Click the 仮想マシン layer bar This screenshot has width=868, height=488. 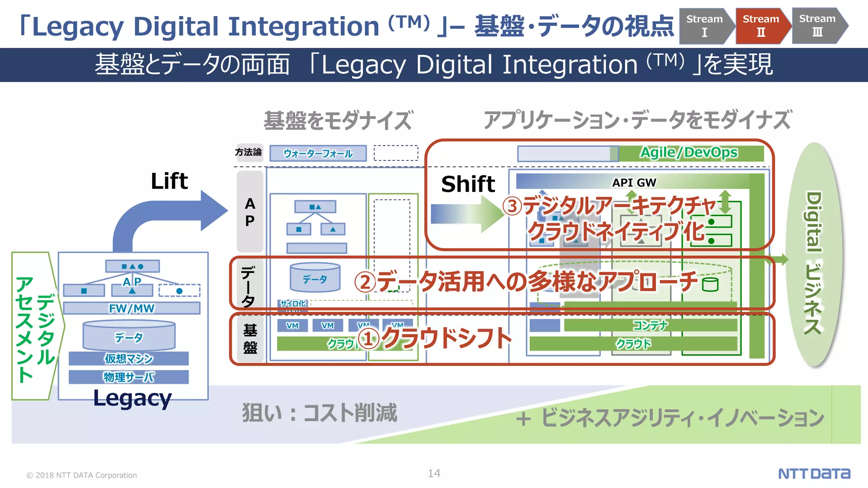(x=128, y=358)
